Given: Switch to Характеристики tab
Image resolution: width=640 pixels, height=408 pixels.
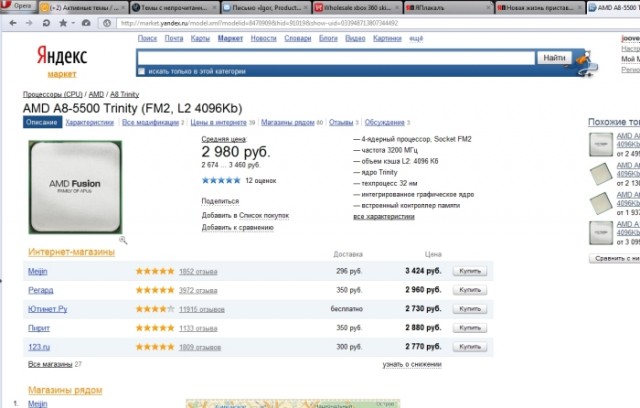Looking at the screenshot, I should tap(89, 122).
